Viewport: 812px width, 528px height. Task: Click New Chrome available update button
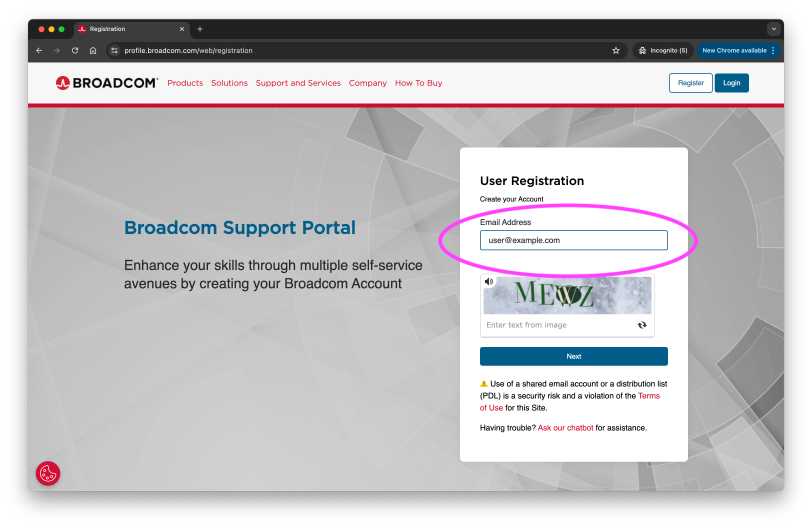point(734,50)
